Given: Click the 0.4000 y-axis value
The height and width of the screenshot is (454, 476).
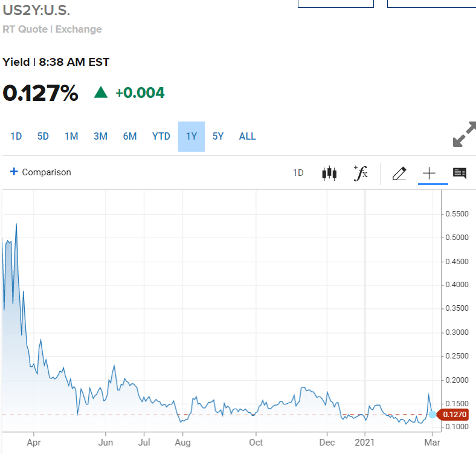Looking at the screenshot, I should [457, 285].
